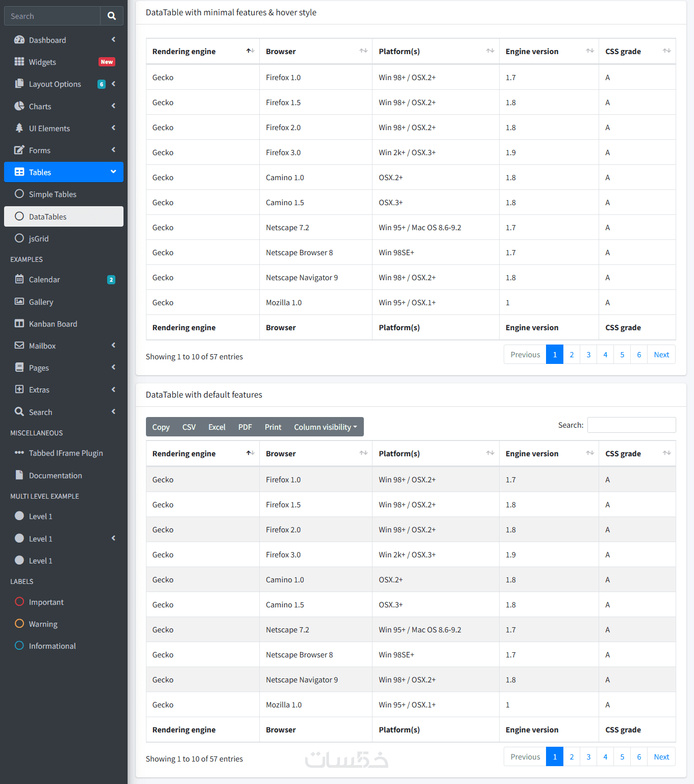This screenshot has height=784, width=694.
Task: Collapse the Tables submenu chevron
Action: pos(113,172)
